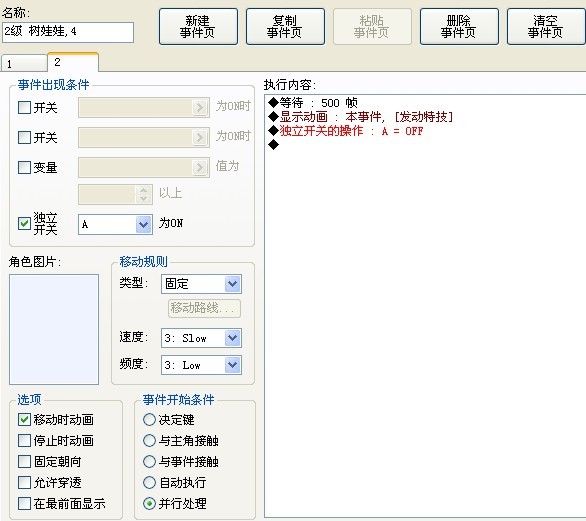Enable the 停止时动画 option
The width and height of the screenshot is (586, 521).
[24, 440]
